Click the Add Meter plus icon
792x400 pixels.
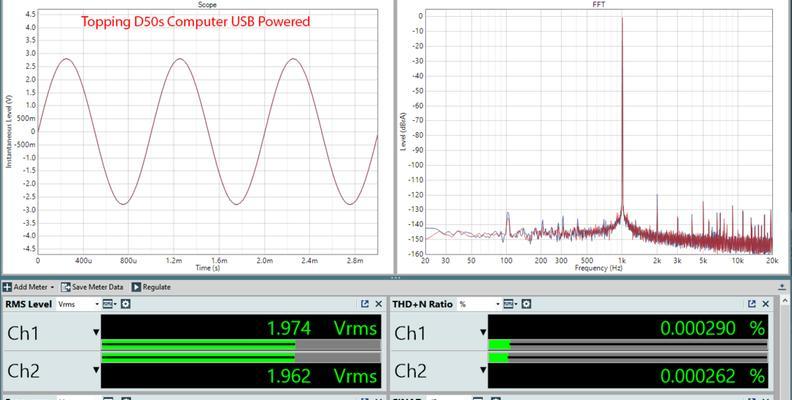pos(7,287)
